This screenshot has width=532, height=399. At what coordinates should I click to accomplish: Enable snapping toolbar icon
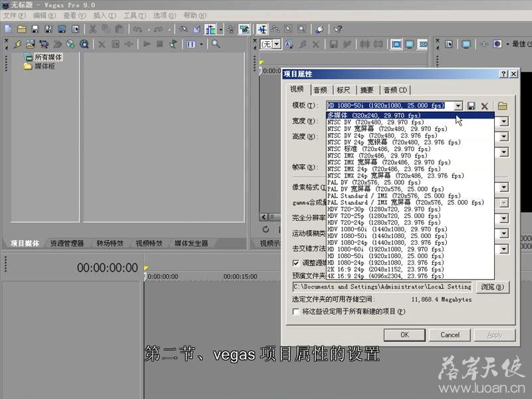click(184, 29)
